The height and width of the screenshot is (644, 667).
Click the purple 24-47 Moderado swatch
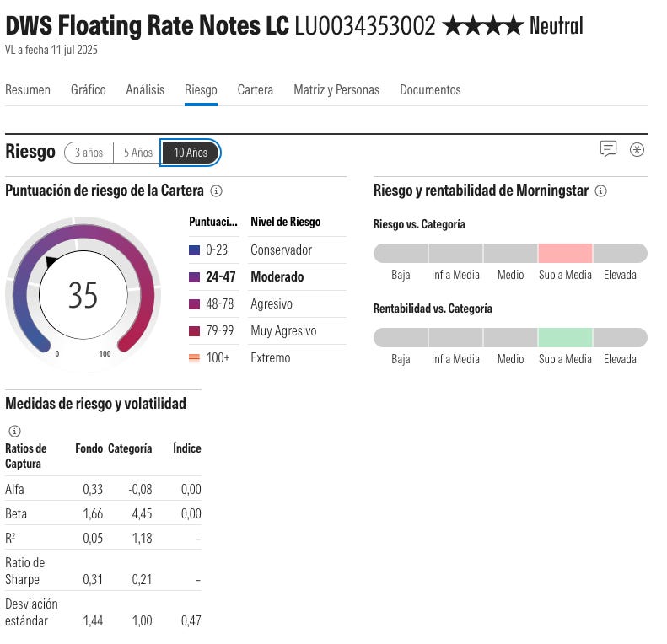(x=194, y=277)
